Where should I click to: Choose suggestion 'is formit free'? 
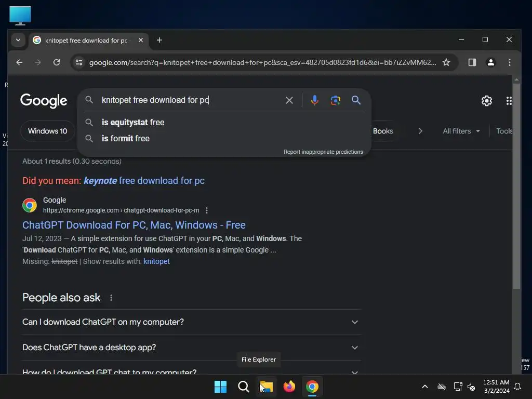[224, 138]
